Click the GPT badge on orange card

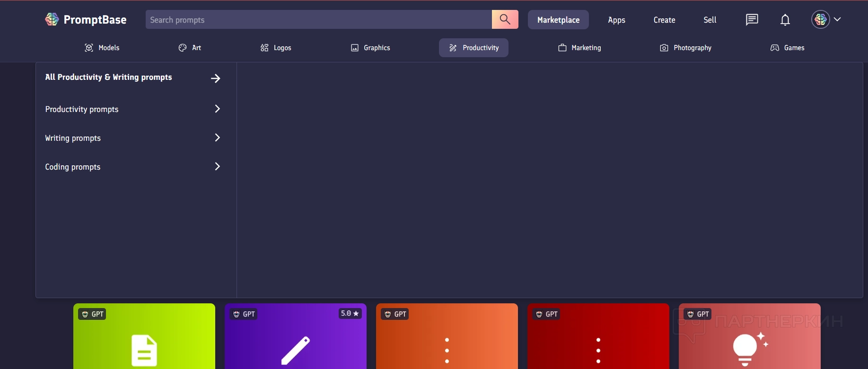pos(395,314)
